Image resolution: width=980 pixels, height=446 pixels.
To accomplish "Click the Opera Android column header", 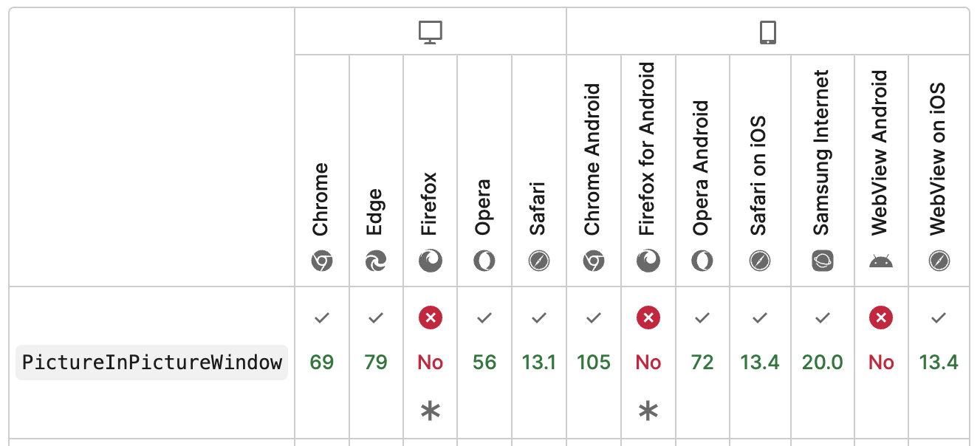I will click(702, 171).
